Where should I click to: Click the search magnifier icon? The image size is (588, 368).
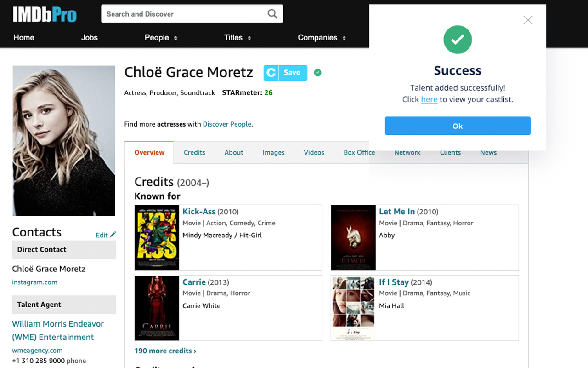pyautogui.click(x=272, y=14)
